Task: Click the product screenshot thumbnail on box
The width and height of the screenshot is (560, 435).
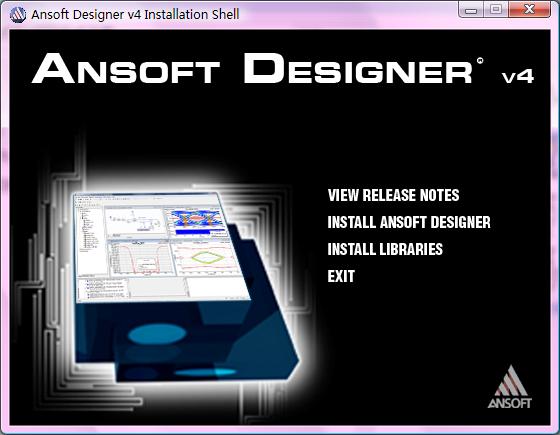Action: (x=161, y=247)
